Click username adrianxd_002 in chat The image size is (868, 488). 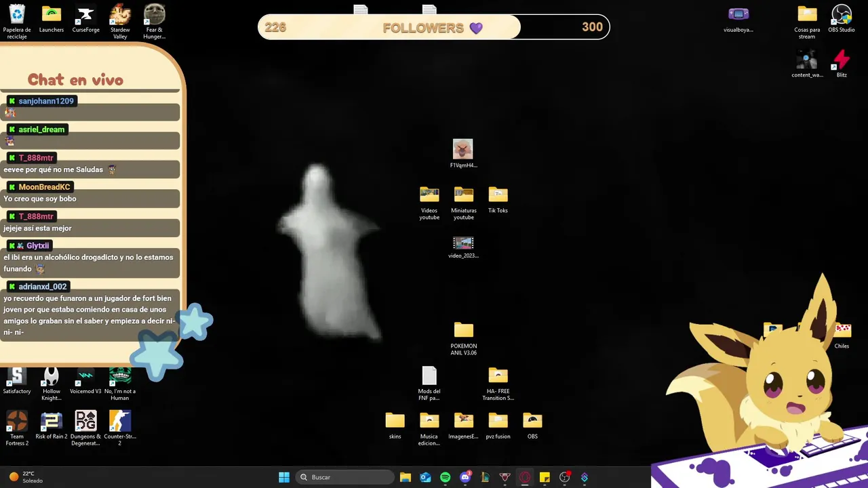(42, 287)
